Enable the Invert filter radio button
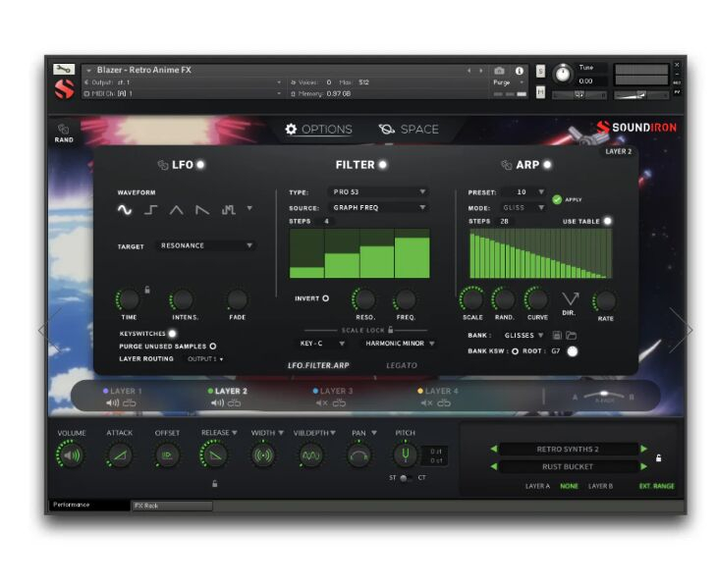 click(325, 298)
